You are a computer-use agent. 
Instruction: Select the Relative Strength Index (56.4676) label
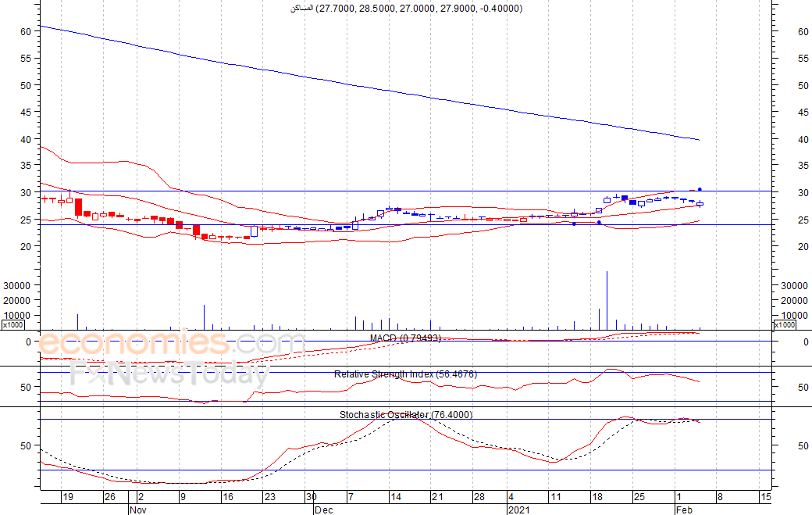click(405, 374)
